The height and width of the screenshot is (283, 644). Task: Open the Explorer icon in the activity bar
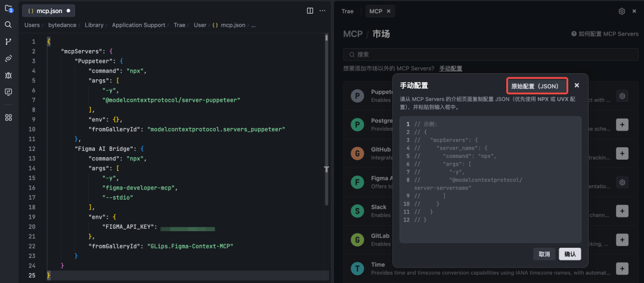(x=8, y=9)
